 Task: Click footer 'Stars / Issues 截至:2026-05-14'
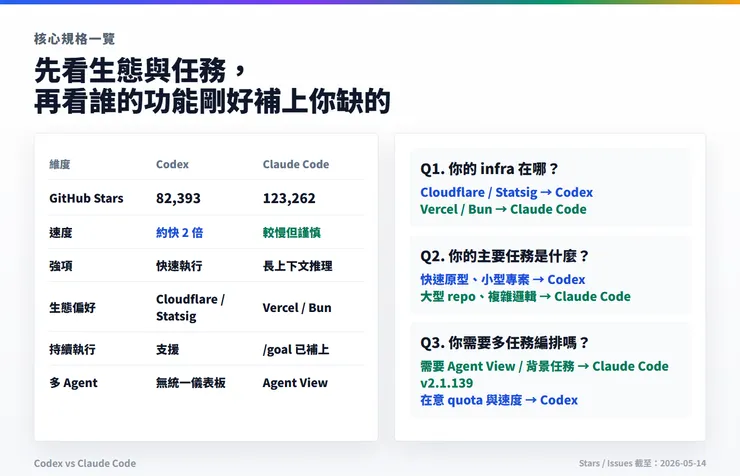point(642,463)
